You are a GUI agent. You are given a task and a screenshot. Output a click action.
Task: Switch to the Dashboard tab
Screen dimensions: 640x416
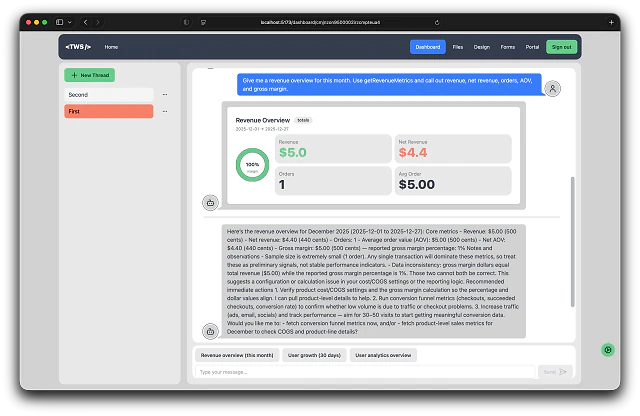pos(427,47)
